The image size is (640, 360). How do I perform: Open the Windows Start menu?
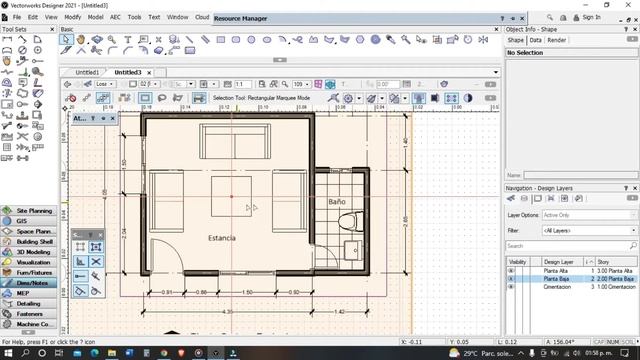[x=8, y=353]
